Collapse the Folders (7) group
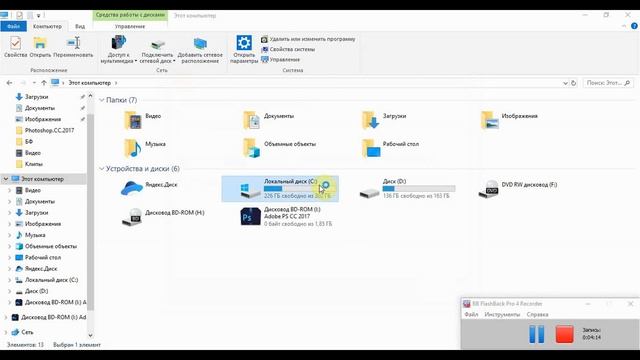This screenshot has width=640, height=360. coord(102,100)
